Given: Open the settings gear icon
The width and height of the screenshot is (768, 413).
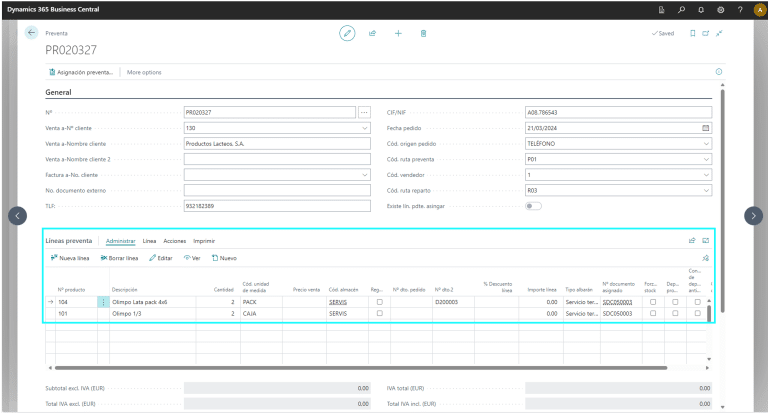Looking at the screenshot, I should point(720,9).
